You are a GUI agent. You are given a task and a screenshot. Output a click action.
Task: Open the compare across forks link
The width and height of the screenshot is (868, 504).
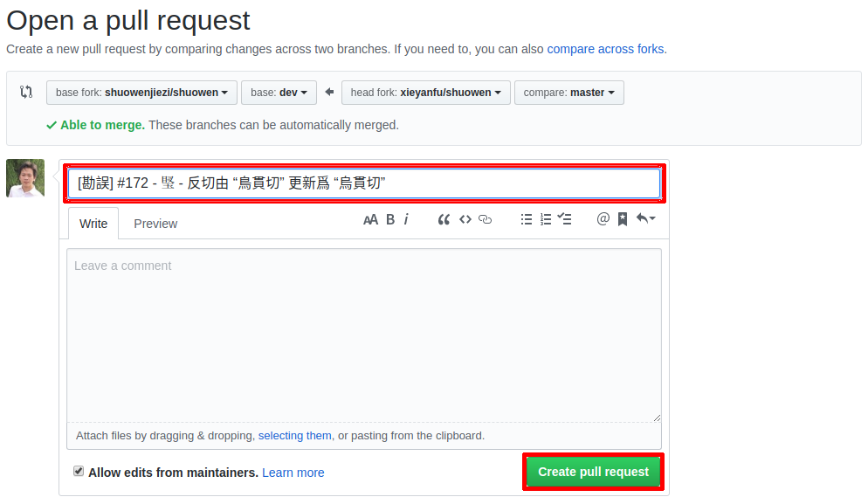point(606,49)
